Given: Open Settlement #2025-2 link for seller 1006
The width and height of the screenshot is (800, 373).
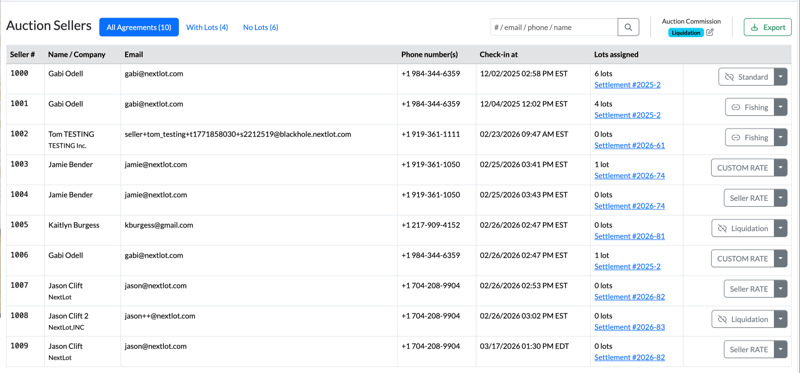Looking at the screenshot, I should tap(628, 266).
